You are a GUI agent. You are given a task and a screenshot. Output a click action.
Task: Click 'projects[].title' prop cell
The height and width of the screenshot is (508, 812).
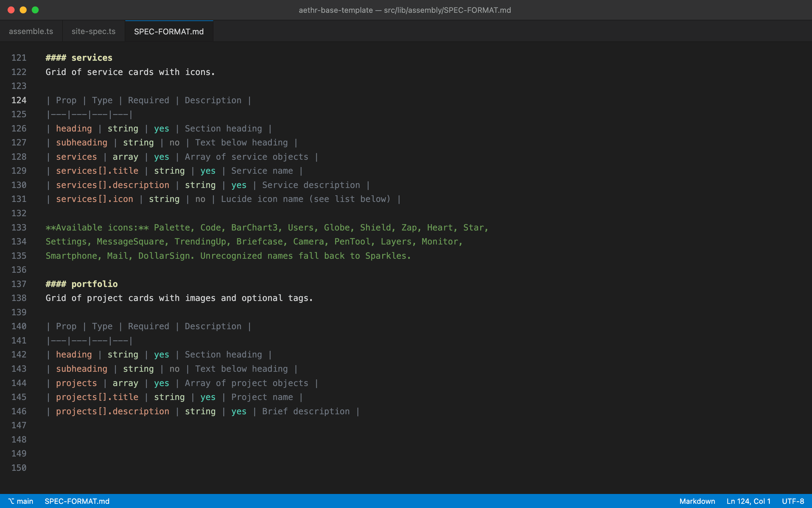[x=97, y=397]
